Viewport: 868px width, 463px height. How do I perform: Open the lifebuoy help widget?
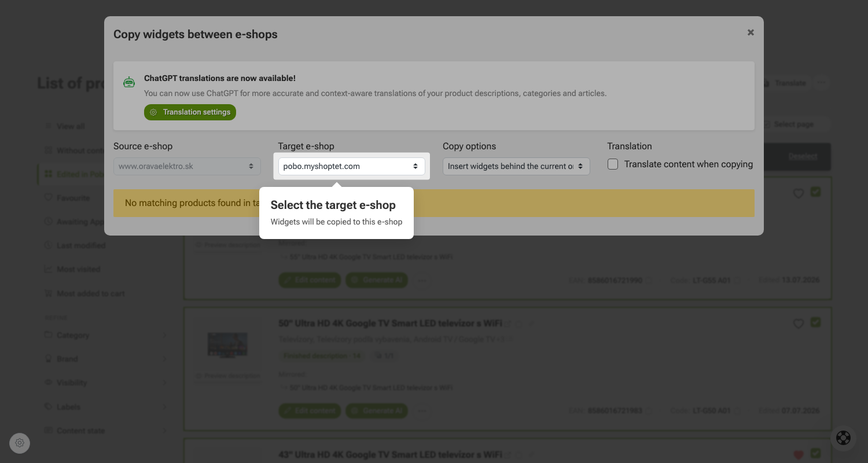844,438
